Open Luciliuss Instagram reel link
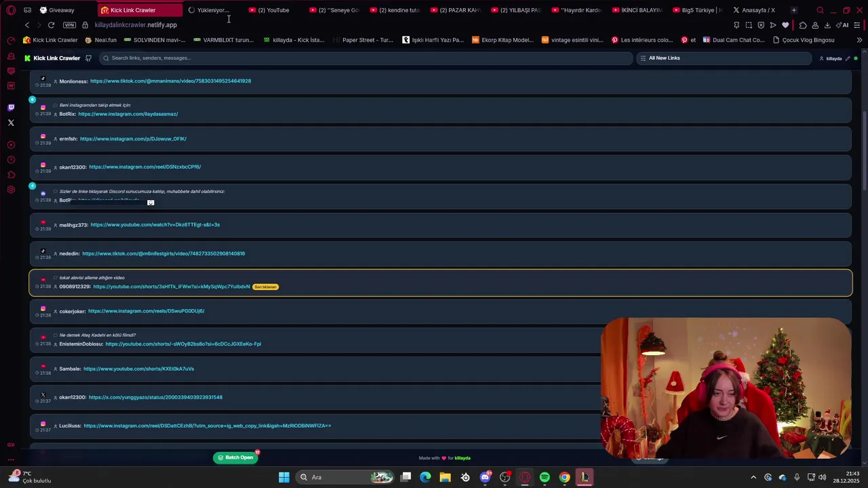868x488 pixels. pos(208,426)
